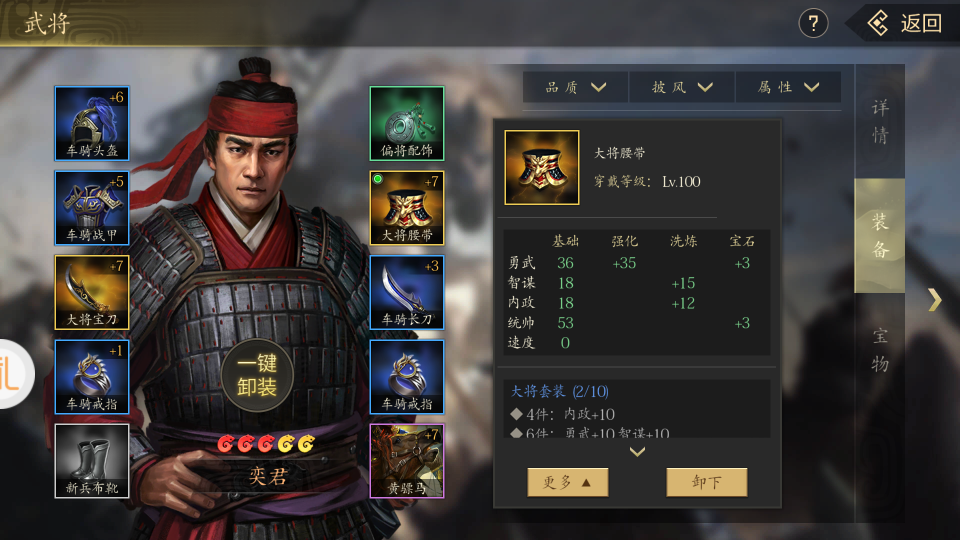Tap the 新兵布靴 boots slot
Screen dimensions: 960x540
pyautogui.click(x=92, y=461)
